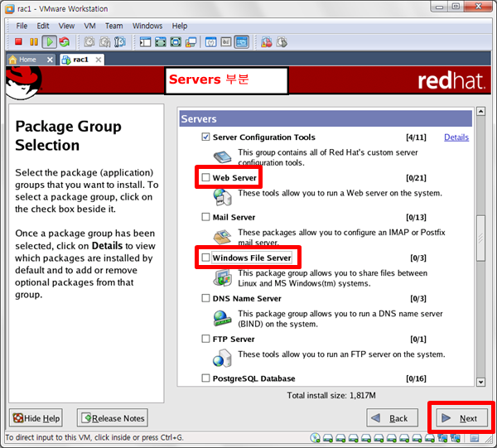Click the Servers section header
The height and width of the screenshot is (448, 497).
tap(326, 118)
